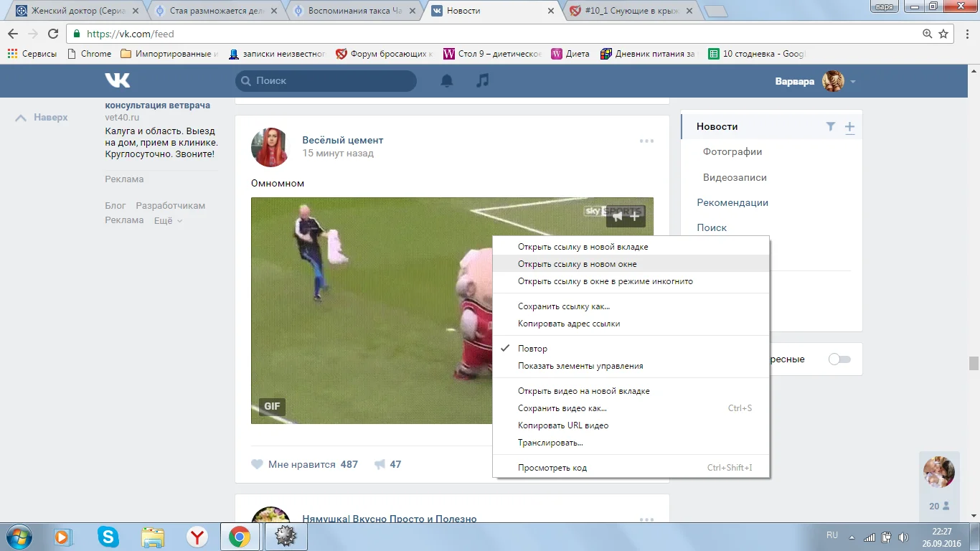The width and height of the screenshot is (980, 551).
Task: Click the share megaphone icon with 47
Action: pos(380,464)
